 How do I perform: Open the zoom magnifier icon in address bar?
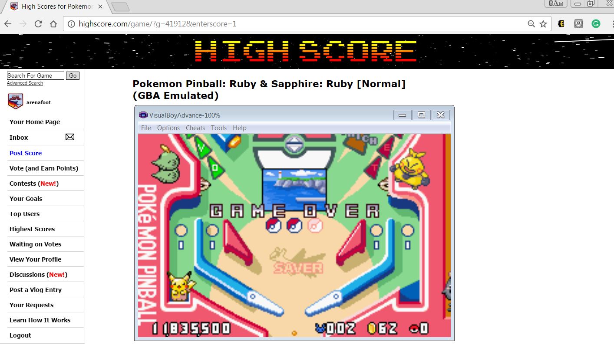pos(531,24)
